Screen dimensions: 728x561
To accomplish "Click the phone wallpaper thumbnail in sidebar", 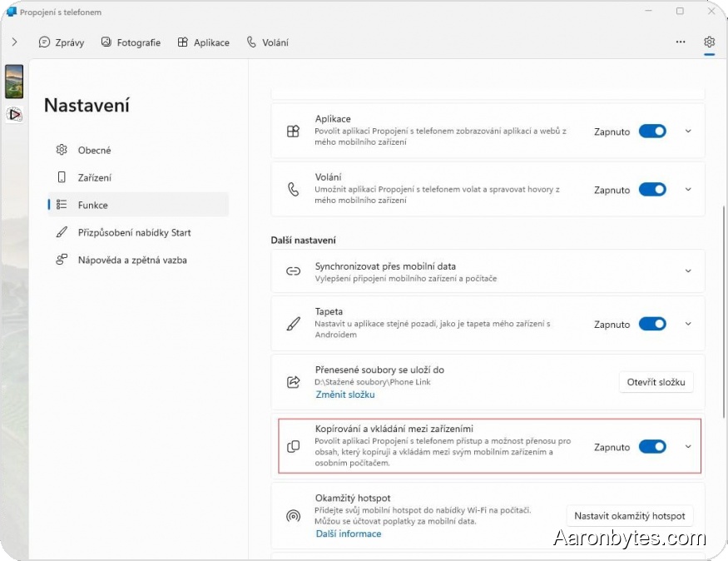I will point(13,81).
